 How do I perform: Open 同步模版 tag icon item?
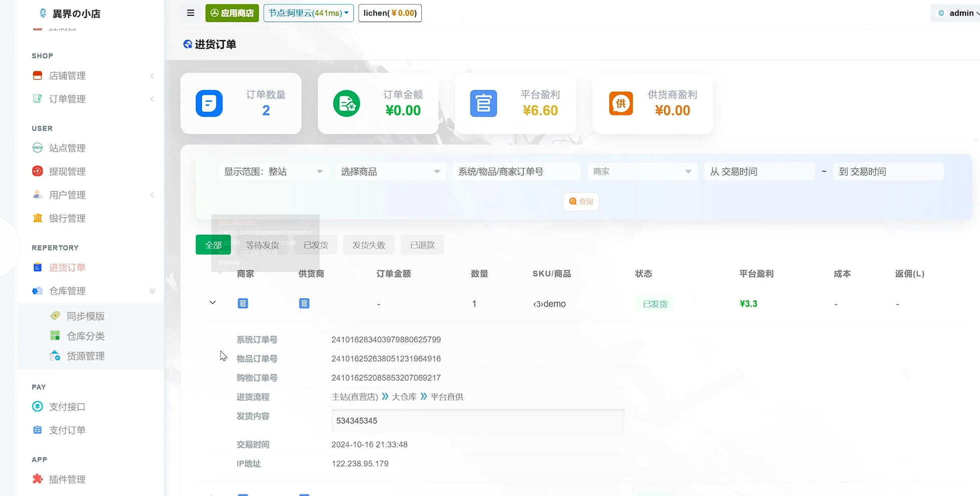tap(56, 316)
